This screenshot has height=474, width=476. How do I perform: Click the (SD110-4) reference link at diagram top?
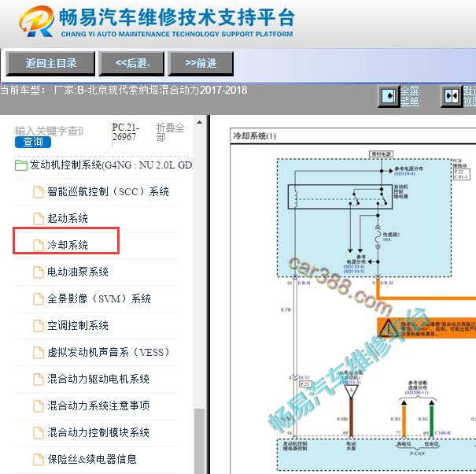coord(404,173)
